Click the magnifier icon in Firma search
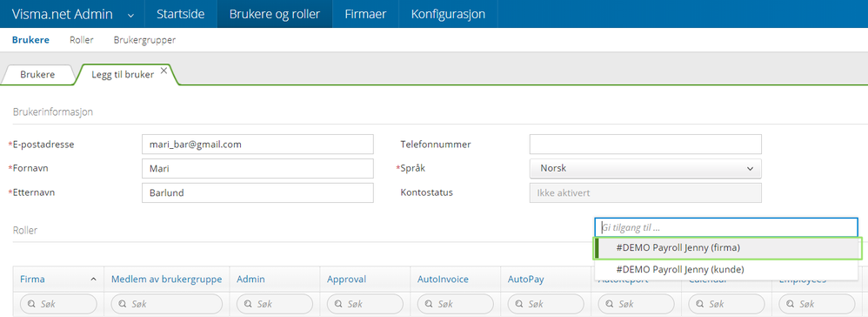The image size is (868, 317). (31, 304)
